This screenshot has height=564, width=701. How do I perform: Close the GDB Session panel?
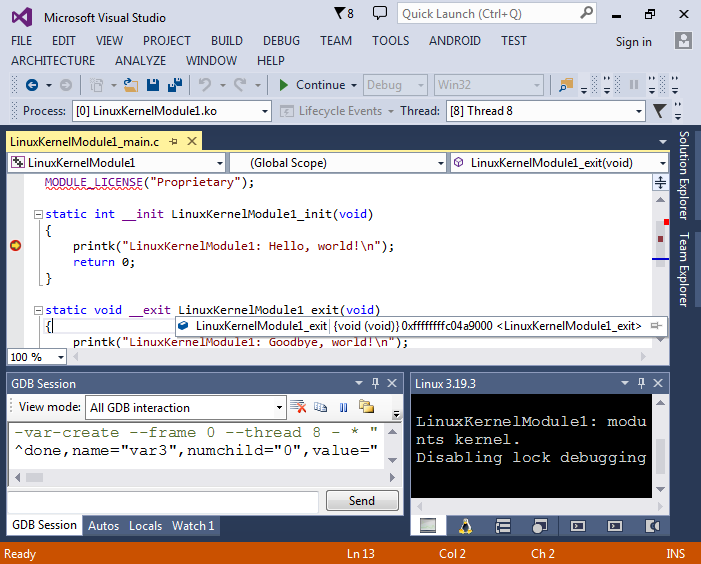pos(392,383)
